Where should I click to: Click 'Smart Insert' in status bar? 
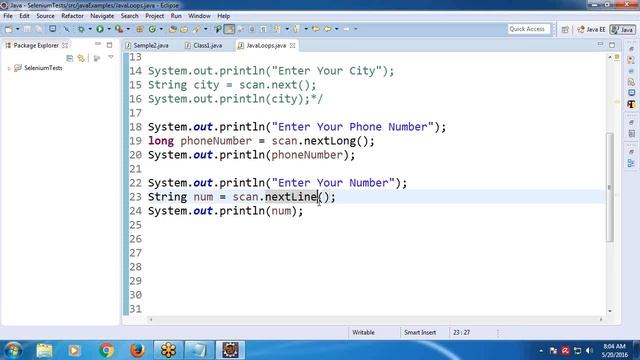pyautogui.click(x=420, y=333)
